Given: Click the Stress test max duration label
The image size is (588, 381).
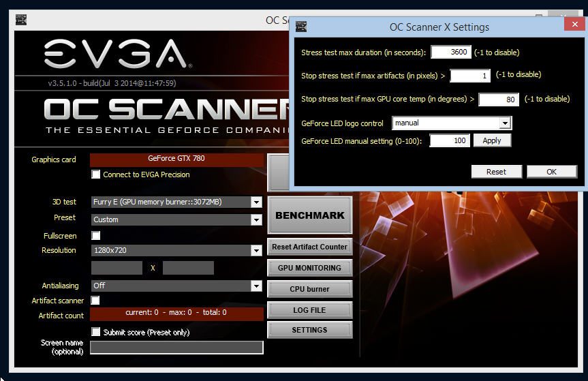Looking at the screenshot, I should pyautogui.click(x=363, y=52).
